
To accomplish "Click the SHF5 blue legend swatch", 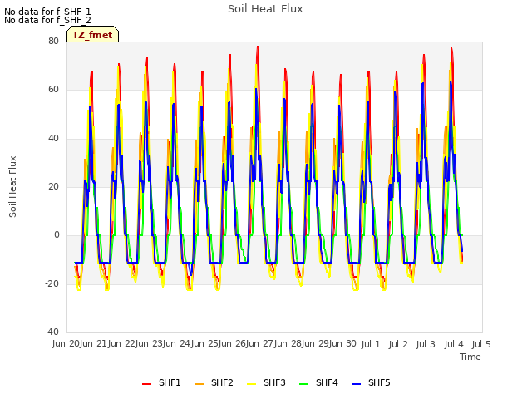I will coord(357,384).
